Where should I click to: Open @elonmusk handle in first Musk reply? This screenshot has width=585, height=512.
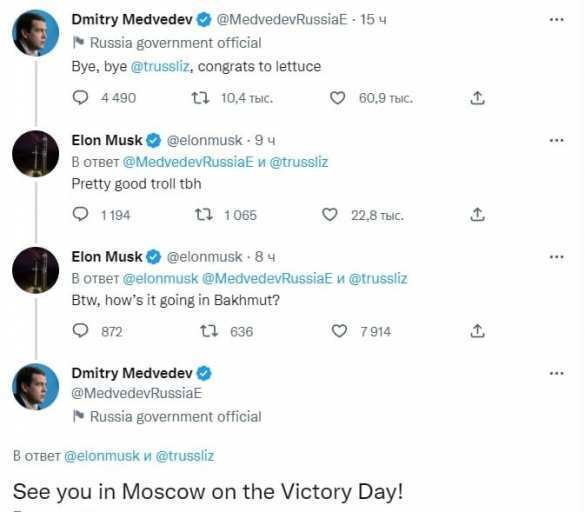[204, 141]
